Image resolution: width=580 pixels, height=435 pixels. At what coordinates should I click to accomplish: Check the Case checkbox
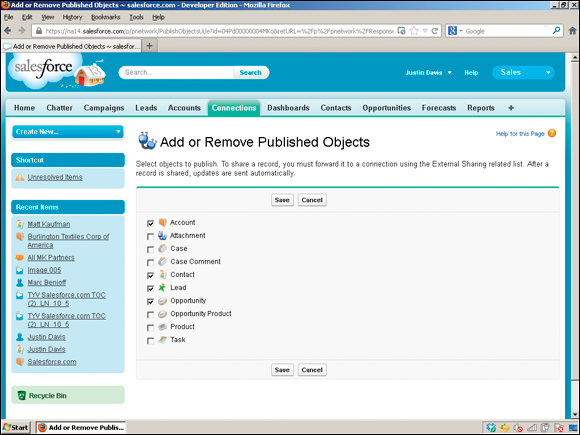(x=150, y=249)
